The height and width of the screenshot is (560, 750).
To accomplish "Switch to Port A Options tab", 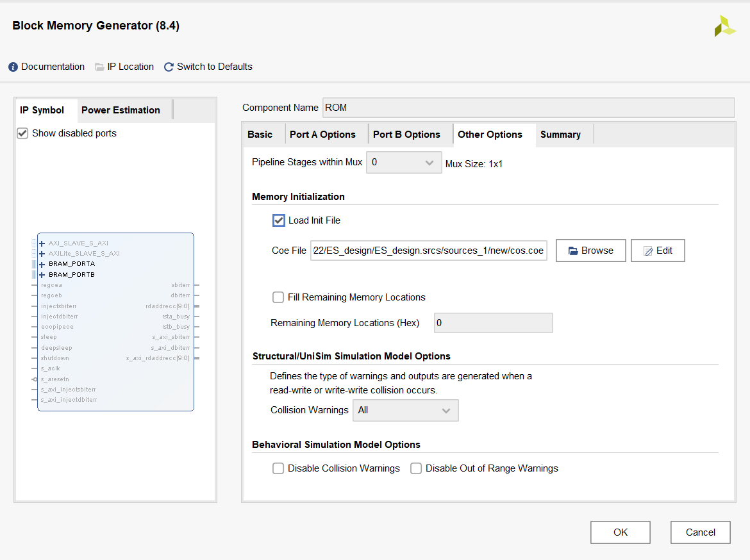I will [x=322, y=135].
